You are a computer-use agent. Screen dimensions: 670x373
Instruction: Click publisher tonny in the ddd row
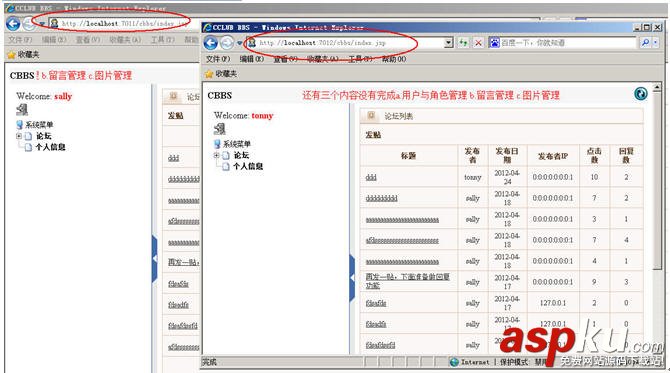(x=473, y=177)
